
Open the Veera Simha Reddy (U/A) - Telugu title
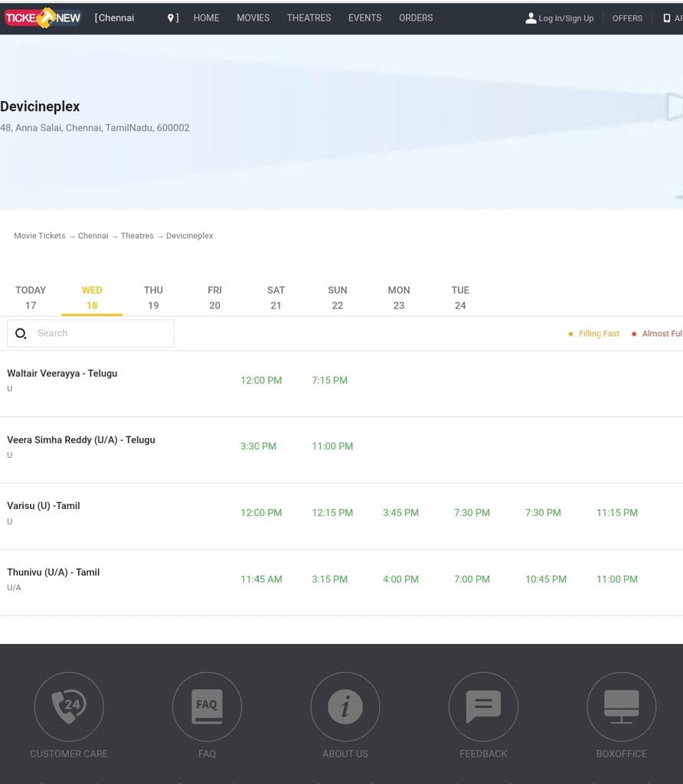tap(81, 440)
